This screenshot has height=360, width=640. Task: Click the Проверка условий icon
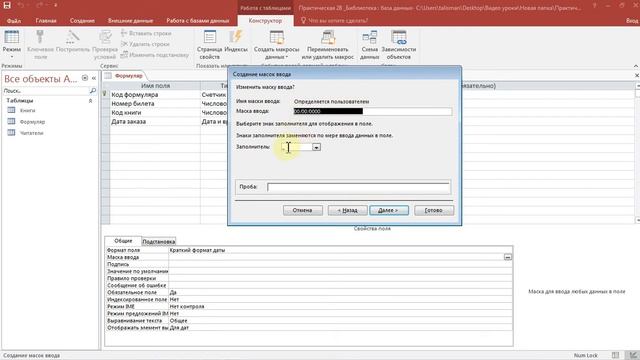pyautogui.click(x=105, y=45)
